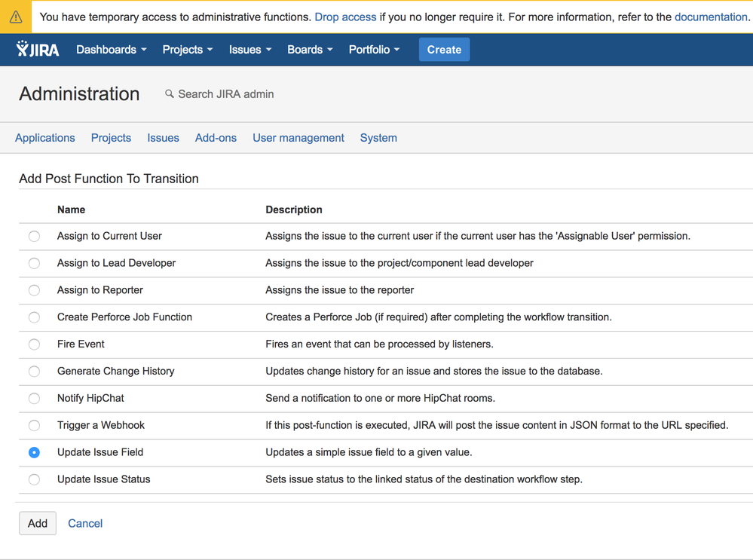Click description starting 'If this post-function is executed'

pyautogui.click(x=497, y=425)
